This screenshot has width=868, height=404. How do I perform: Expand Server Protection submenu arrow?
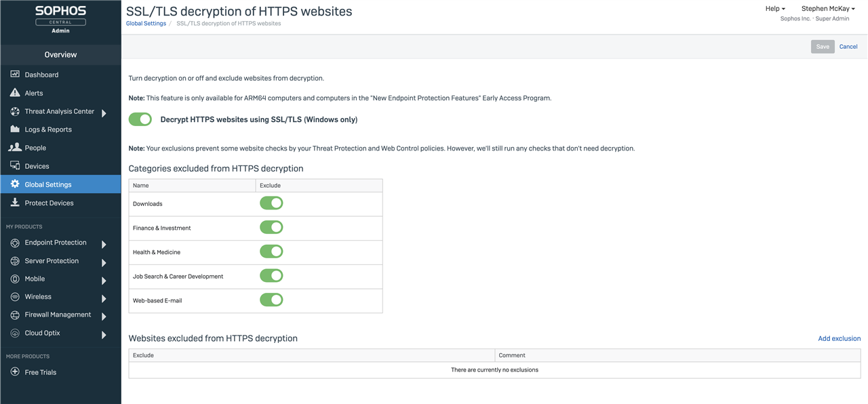(104, 262)
